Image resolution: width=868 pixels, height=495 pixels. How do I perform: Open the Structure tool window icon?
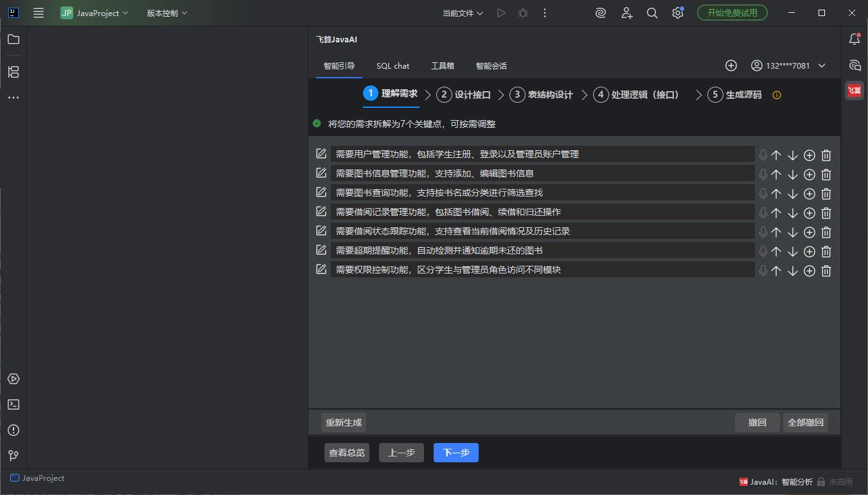[x=13, y=72]
